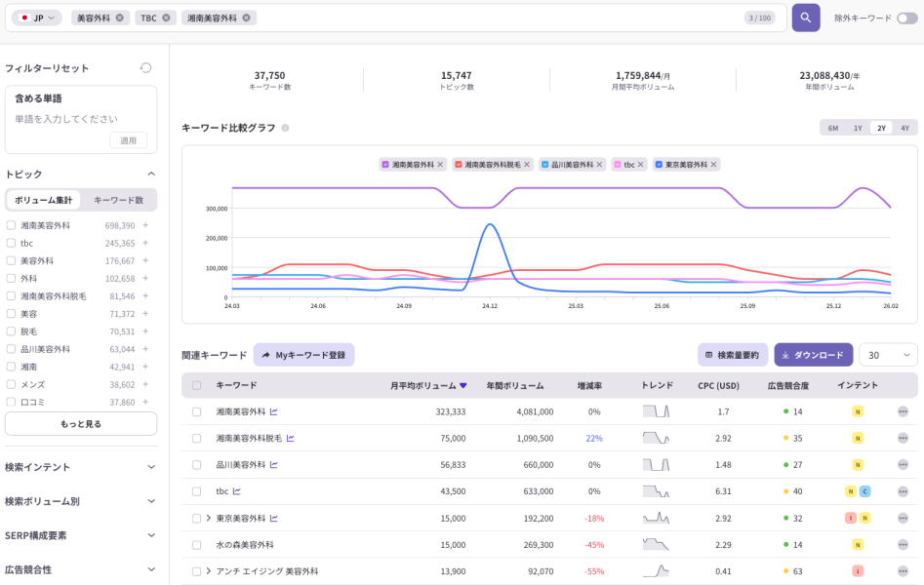
Task: Open the 30 rows-per-page dropdown
Action: [888, 355]
